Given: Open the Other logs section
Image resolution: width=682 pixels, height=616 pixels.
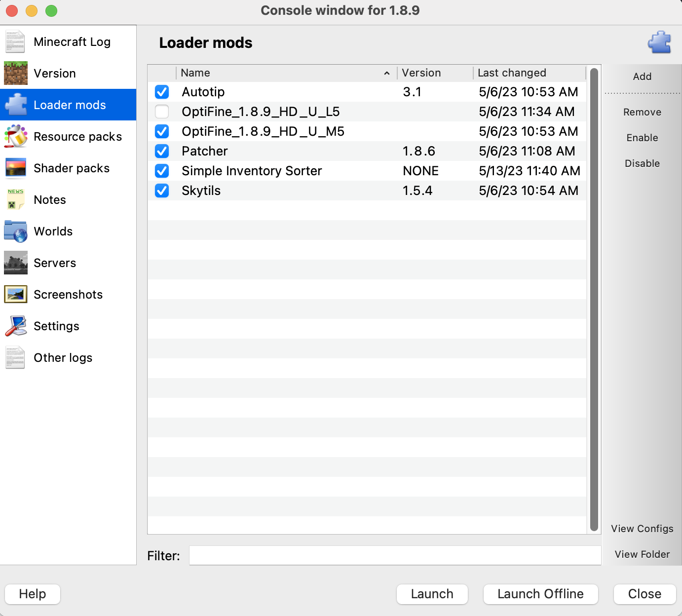Looking at the screenshot, I should tap(63, 357).
